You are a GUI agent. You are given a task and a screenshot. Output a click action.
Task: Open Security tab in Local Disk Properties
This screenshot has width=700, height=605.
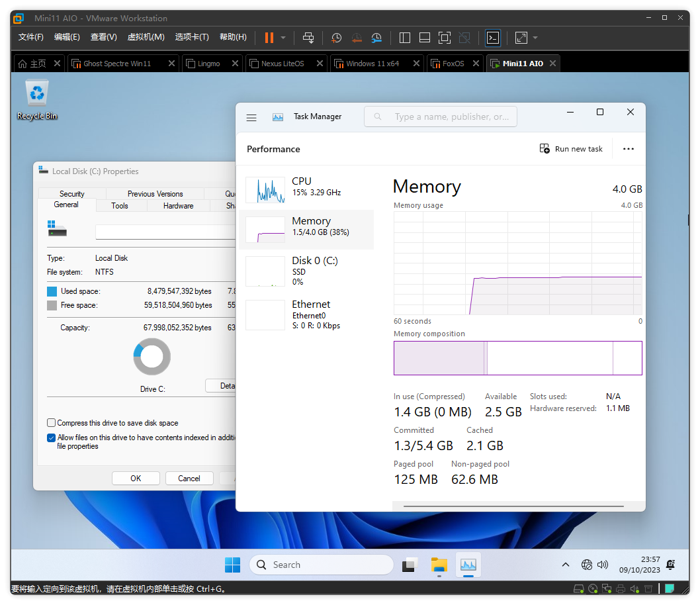pyautogui.click(x=72, y=194)
